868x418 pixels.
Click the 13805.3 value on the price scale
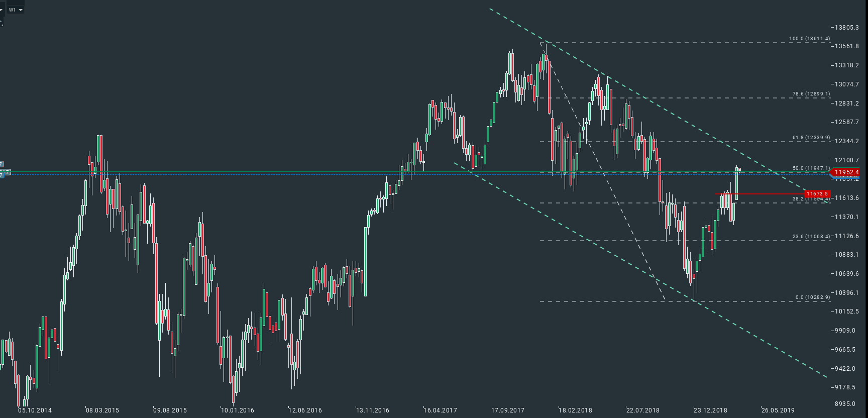pyautogui.click(x=847, y=28)
